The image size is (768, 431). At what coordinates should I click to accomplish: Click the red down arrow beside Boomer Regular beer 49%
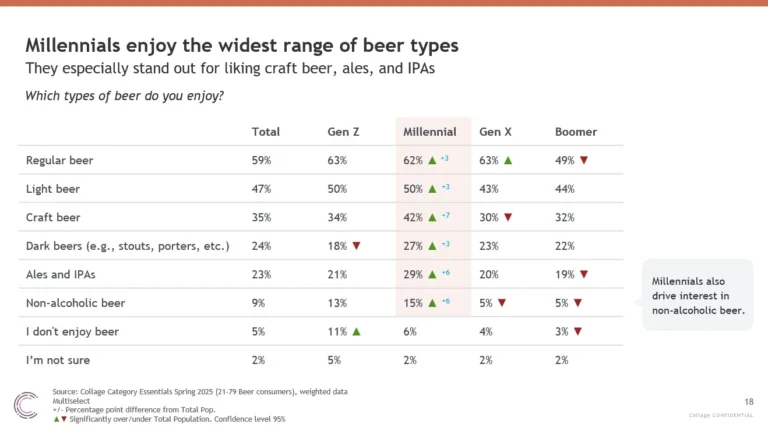pyautogui.click(x=584, y=160)
